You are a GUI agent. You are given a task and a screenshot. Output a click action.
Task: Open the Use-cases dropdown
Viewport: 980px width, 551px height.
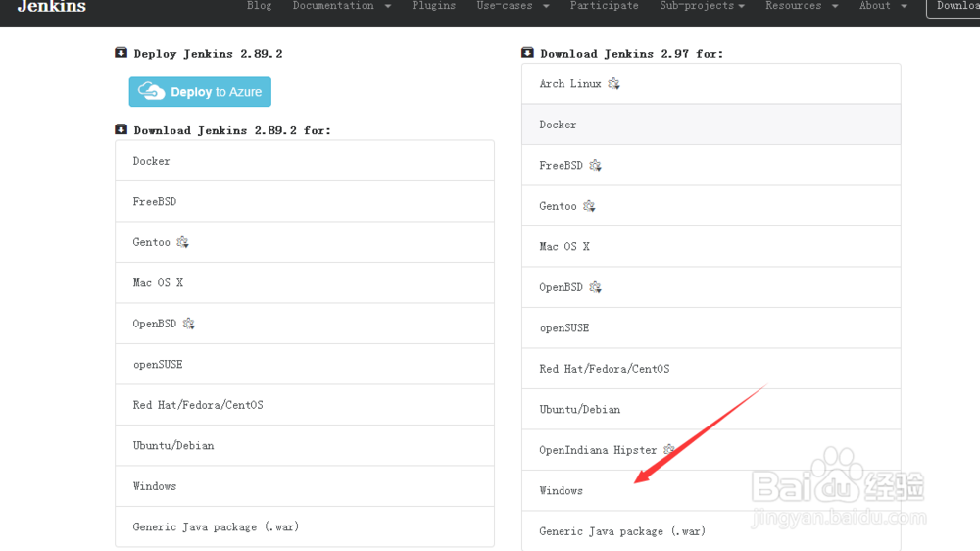513,6
